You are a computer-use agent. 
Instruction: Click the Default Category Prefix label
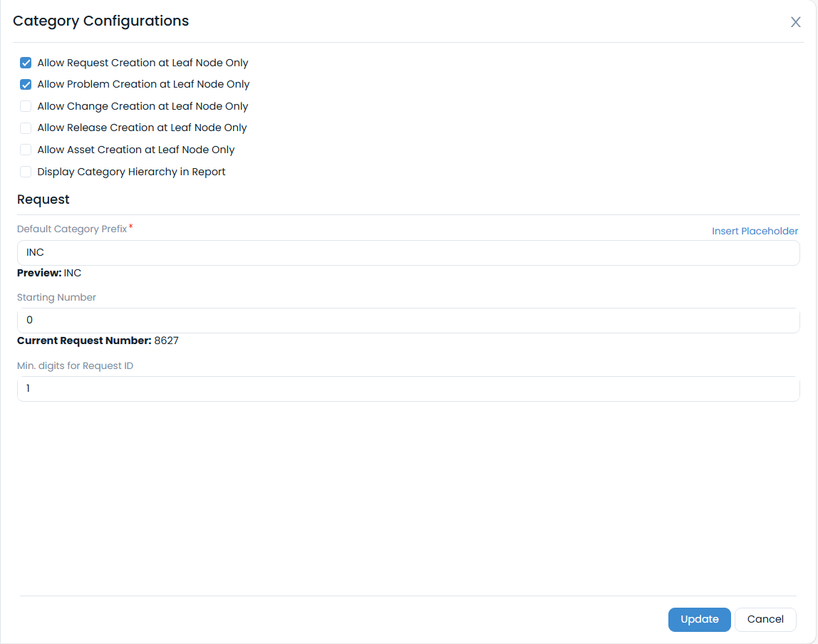click(71, 229)
